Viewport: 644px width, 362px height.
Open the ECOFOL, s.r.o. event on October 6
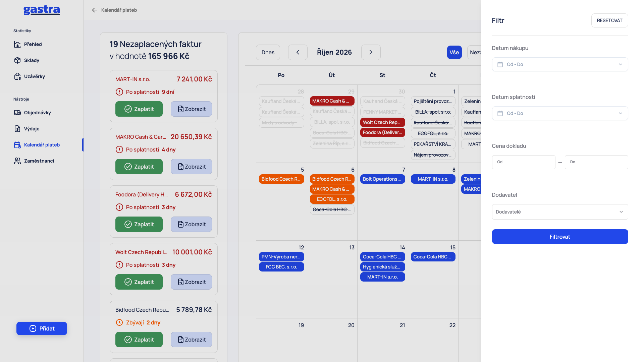[x=332, y=199]
